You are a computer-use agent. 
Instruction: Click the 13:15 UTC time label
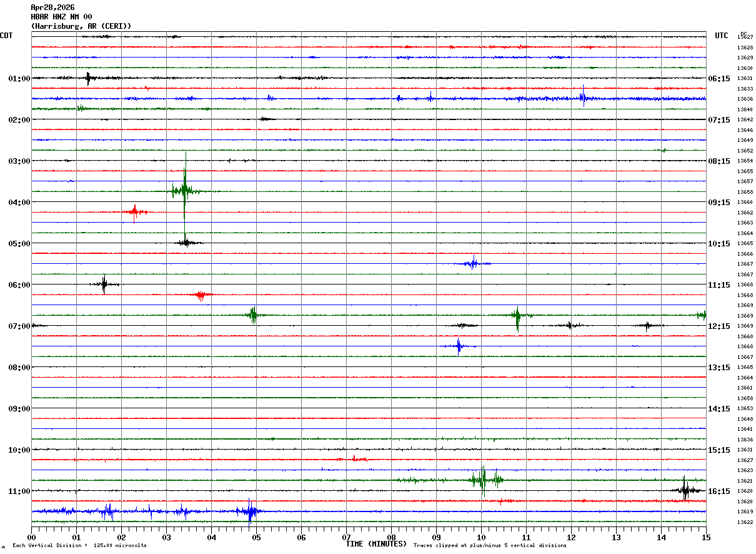pos(719,368)
